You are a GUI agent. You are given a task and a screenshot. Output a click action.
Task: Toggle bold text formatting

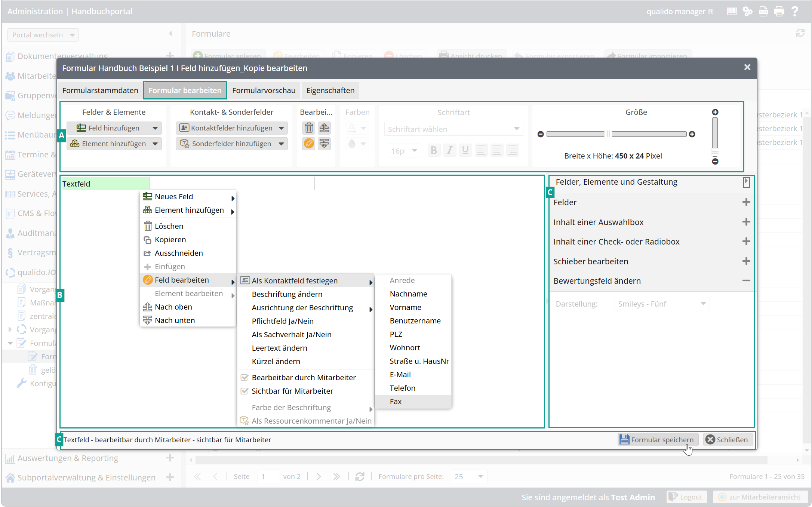pos(434,150)
